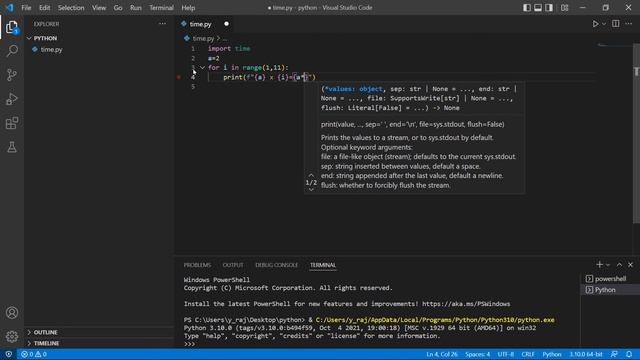640x360 pixels.
Task: Run Python file with play button
Action: (596, 24)
